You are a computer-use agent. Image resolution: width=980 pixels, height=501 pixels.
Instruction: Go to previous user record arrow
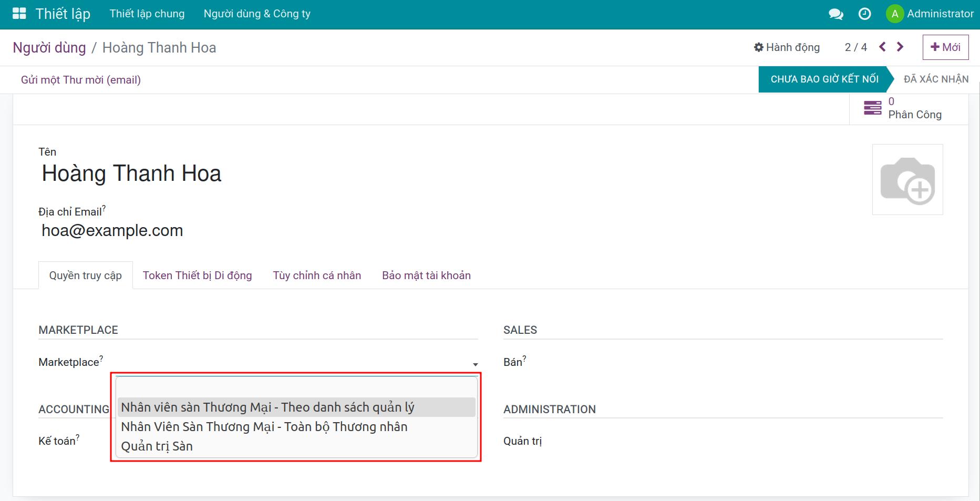click(882, 47)
